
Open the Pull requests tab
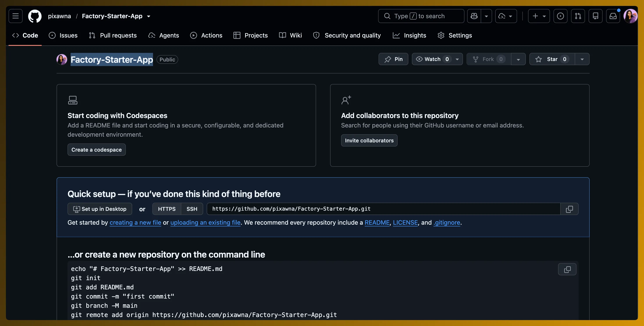[x=113, y=35]
